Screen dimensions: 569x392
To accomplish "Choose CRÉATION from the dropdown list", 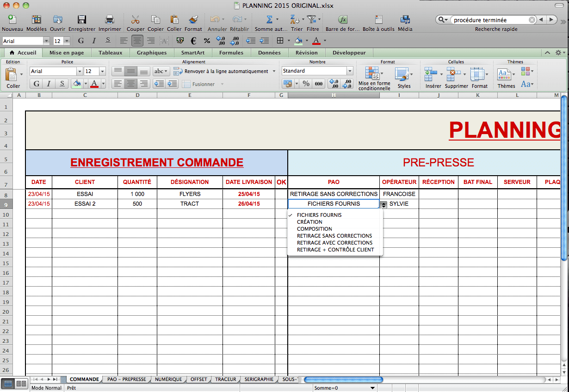I will click(309, 222).
